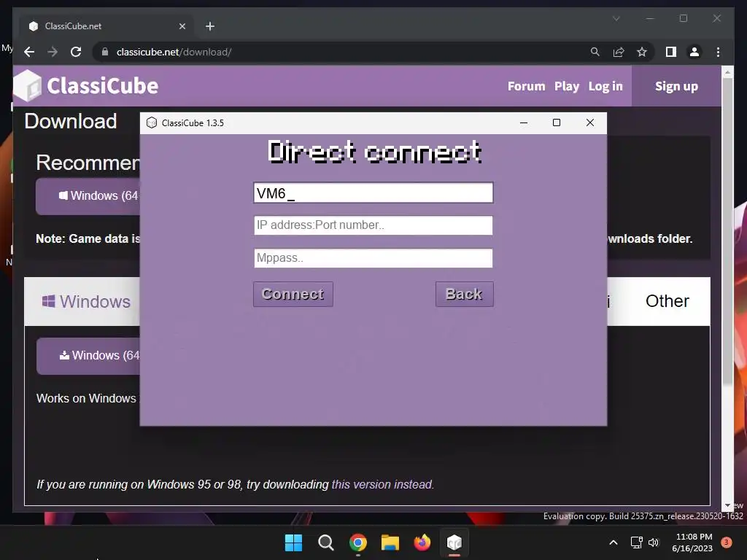The image size is (747, 560).
Task: Expand the system tray hidden icons chevron
Action: (614, 542)
